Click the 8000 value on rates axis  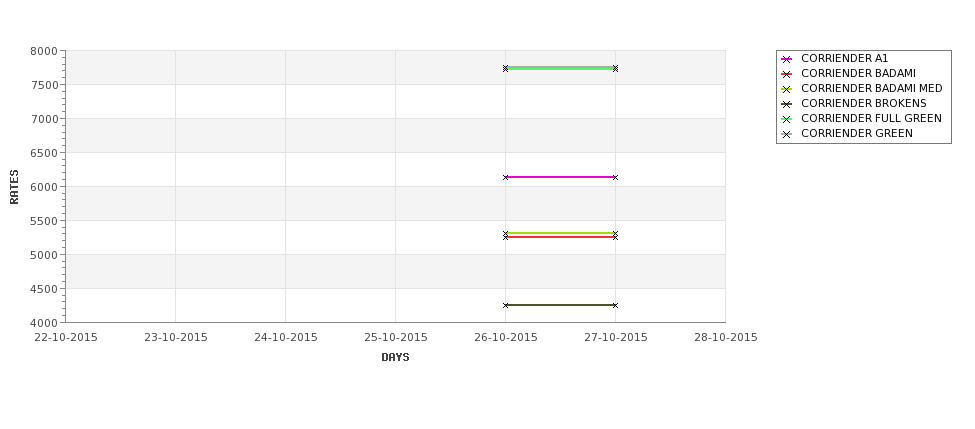tap(44, 51)
